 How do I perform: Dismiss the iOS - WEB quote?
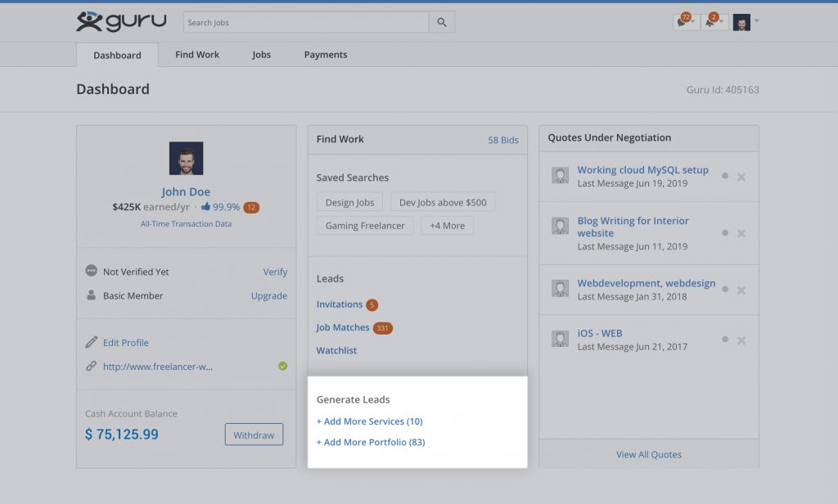pos(741,340)
